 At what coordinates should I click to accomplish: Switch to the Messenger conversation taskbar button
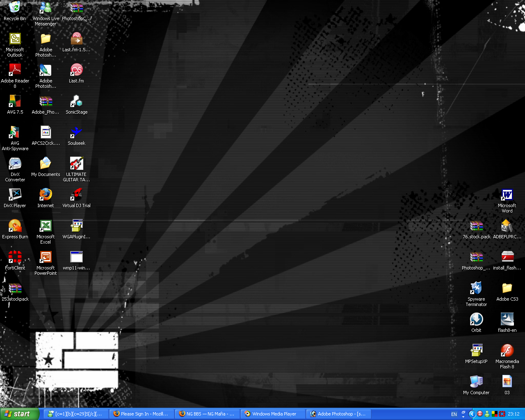[76, 414]
